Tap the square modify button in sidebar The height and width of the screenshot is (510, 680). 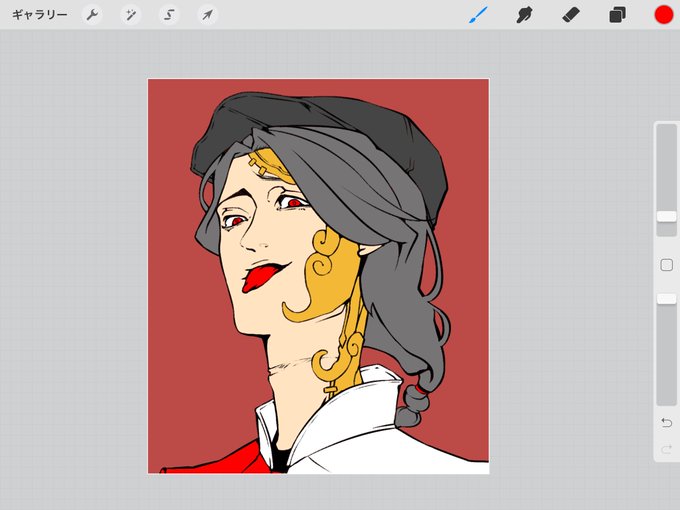pyautogui.click(x=667, y=265)
